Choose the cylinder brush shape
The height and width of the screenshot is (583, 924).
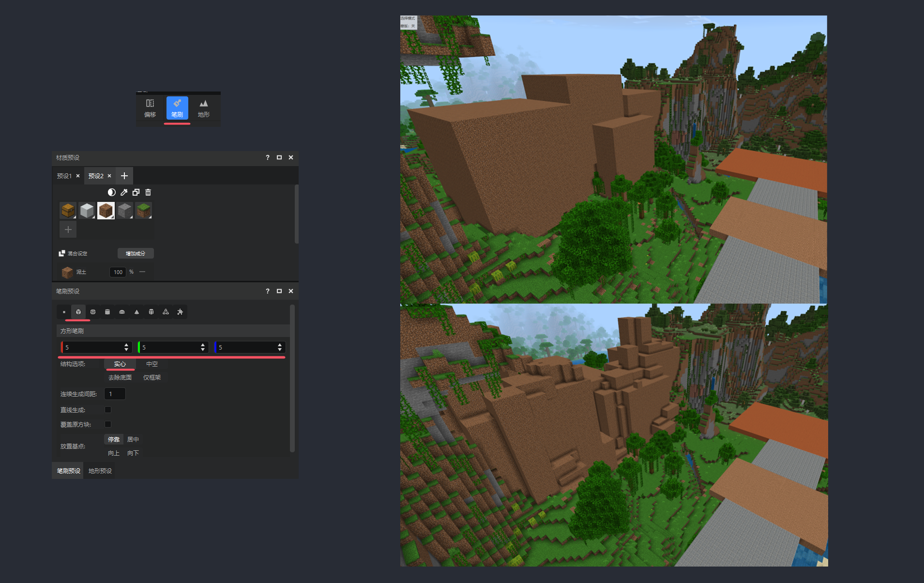point(107,312)
